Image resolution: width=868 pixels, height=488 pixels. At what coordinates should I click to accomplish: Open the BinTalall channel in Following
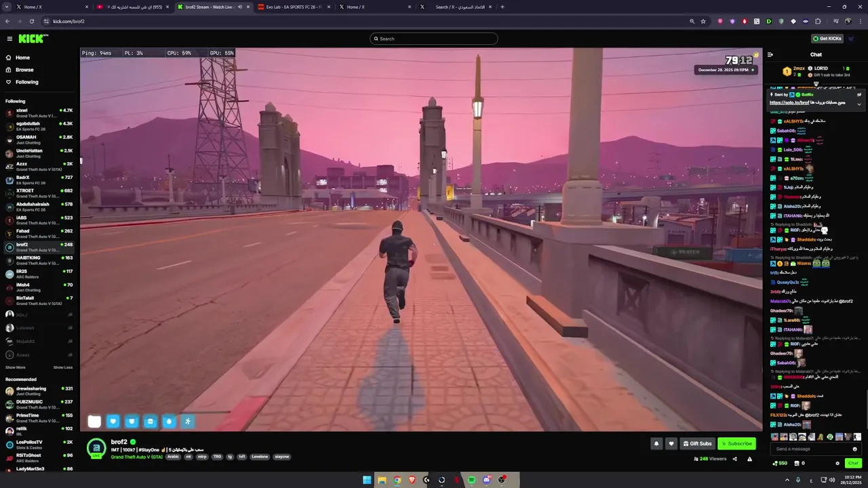tap(39, 300)
